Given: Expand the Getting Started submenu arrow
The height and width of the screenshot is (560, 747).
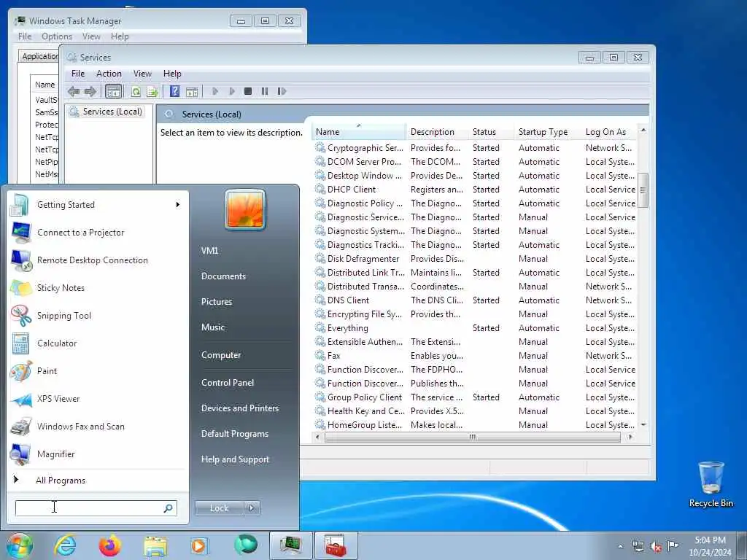Looking at the screenshot, I should tap(178, 205).
